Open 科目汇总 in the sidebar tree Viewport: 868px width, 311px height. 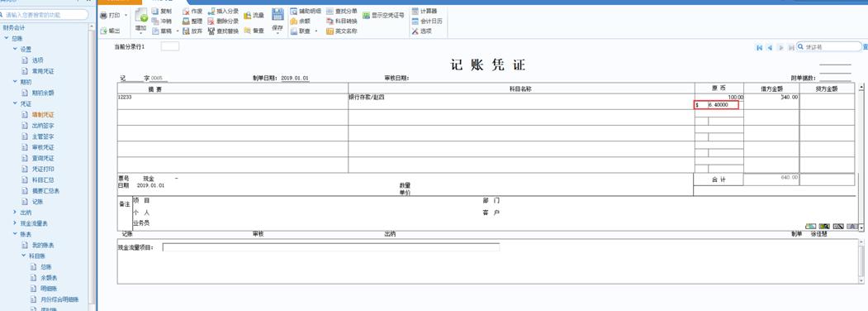43,179
